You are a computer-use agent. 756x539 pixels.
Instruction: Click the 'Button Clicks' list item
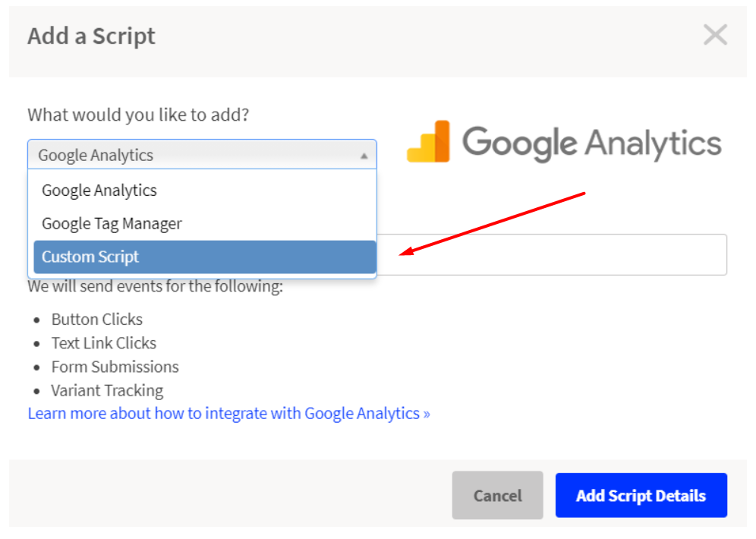[x=97, y=319]
